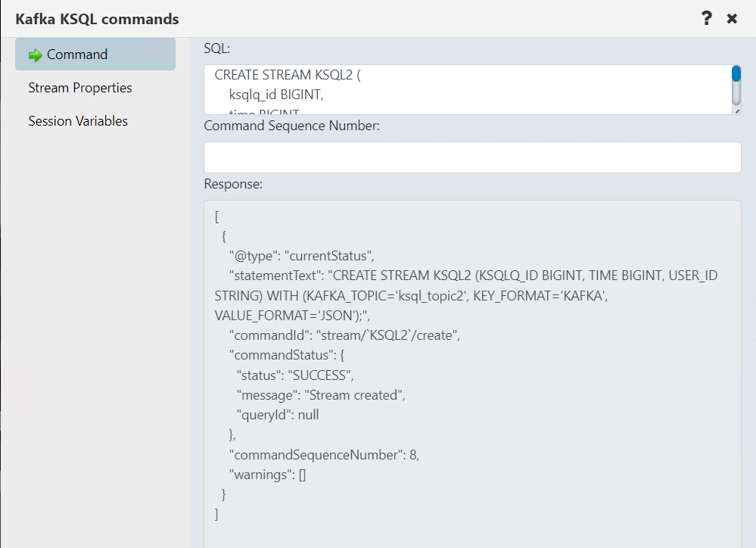Click the "message": "Stream created" line
Image resolution: width=756 pixels, height=548 pixels.
[x=321, y=395]
